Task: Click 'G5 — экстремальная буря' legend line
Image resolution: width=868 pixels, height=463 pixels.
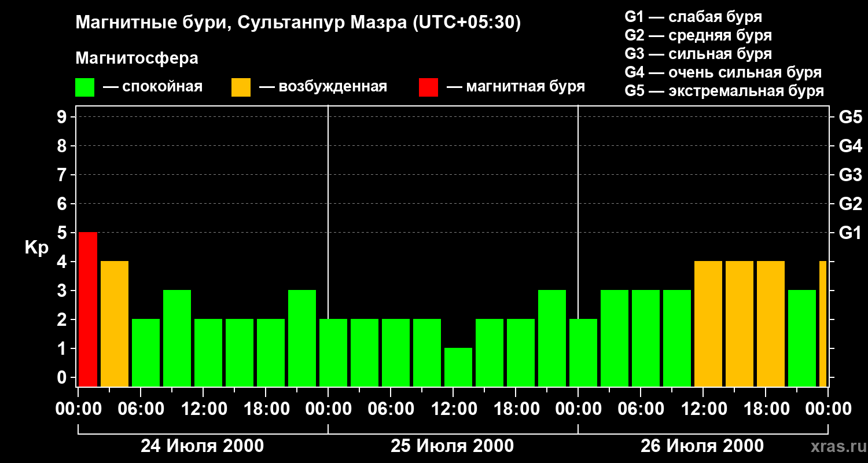Action: [724, 91]
